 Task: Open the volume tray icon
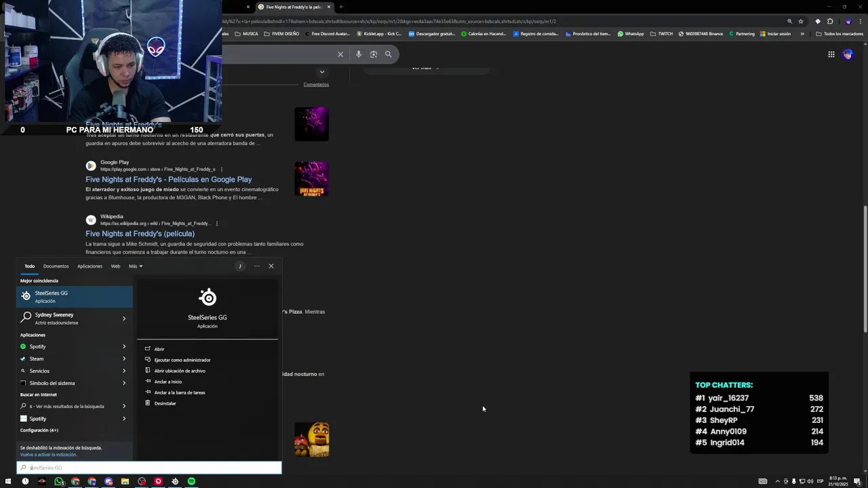(x=810, y=481)
